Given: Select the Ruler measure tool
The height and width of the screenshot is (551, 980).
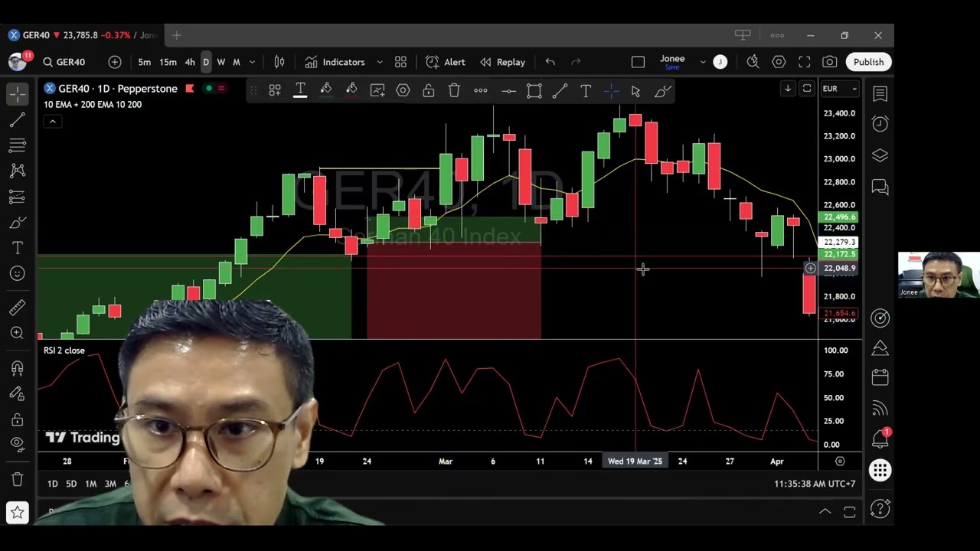Looking at the screenshot, I should tap(17, 308).
